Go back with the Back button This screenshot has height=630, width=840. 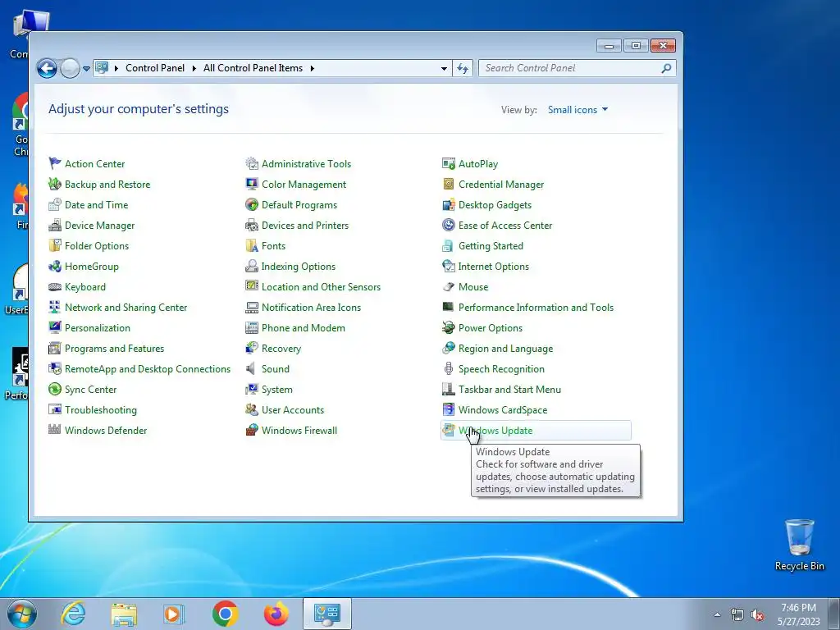click(47, 68)
